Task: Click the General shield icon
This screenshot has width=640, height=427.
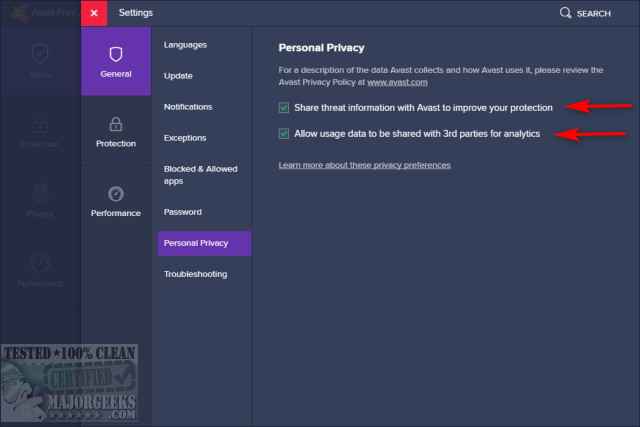Action: click(116, 54)
